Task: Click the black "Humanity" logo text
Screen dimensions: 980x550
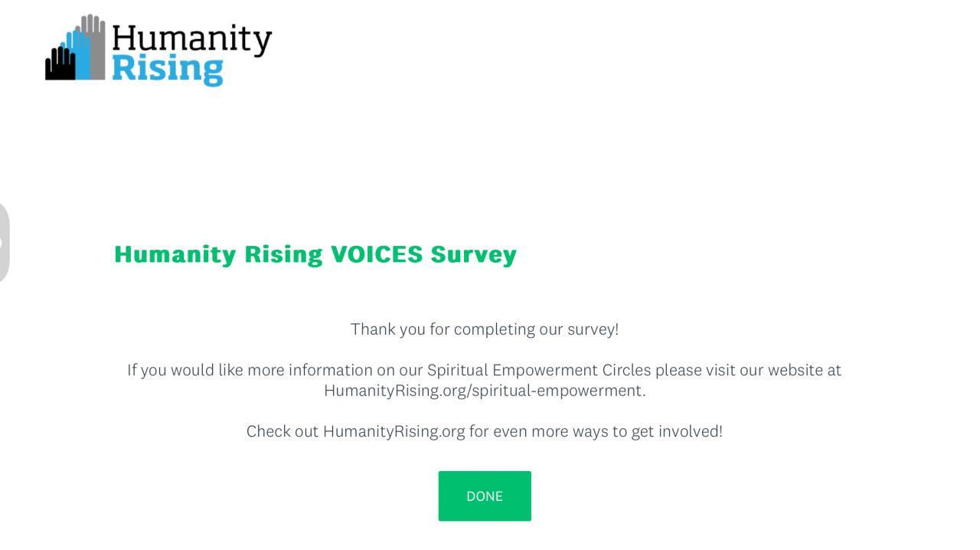Action: (x=191, y=39)
